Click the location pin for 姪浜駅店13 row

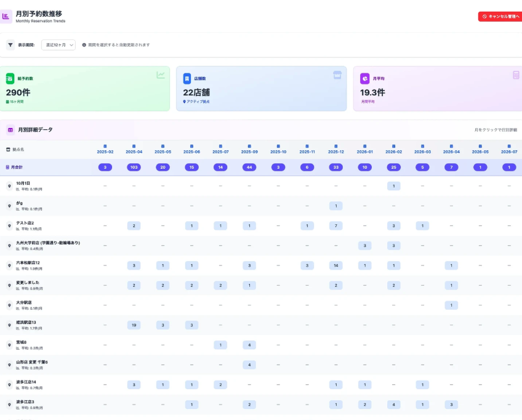pyautogui.click(x=9, y=325)
